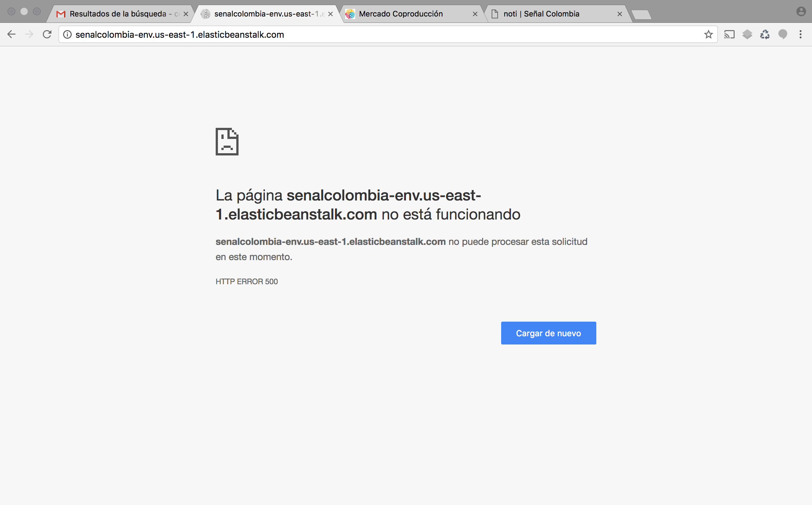This screenshot has width=812, height=505.
Task: Switch to the Gmail Resultados de la búsqueda tab
Action: click(x=118, y=14)
